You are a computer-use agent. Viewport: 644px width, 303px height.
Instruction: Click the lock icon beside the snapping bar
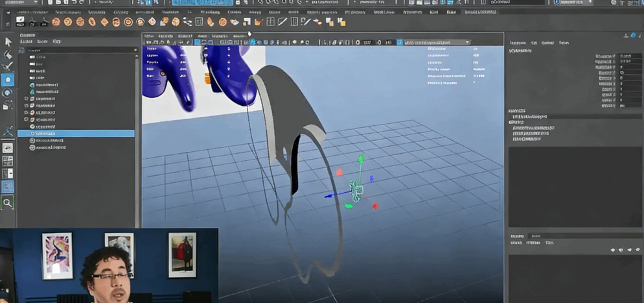238,3
